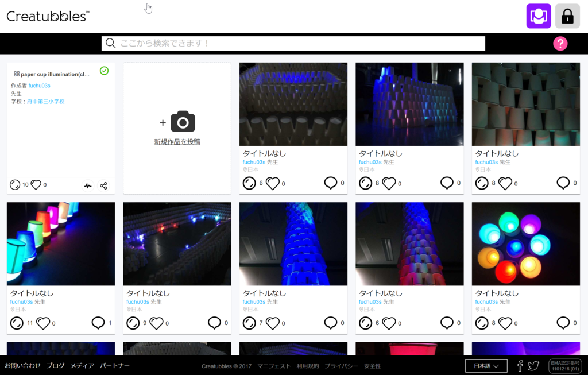This screenshot has width=588, height=375.
Task: Open the activity pulse icon on collection card
Action: coord(88,185)
